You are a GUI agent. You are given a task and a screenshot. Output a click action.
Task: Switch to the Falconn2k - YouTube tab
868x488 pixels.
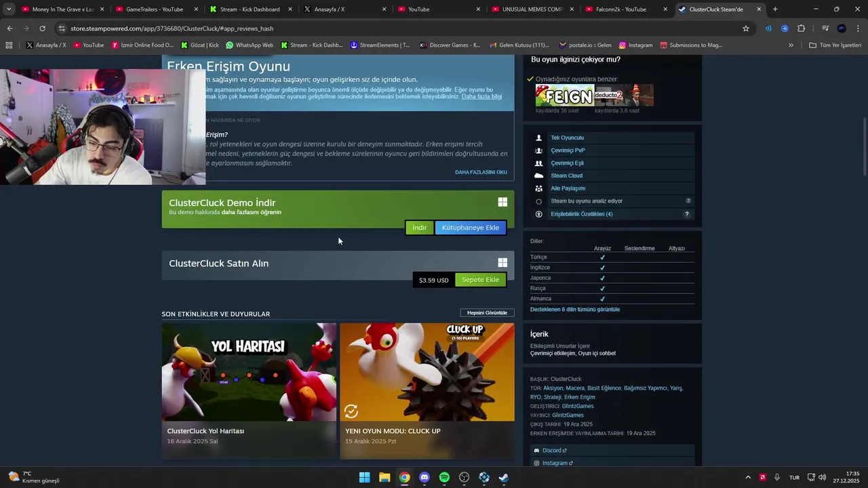click(625, 9)
